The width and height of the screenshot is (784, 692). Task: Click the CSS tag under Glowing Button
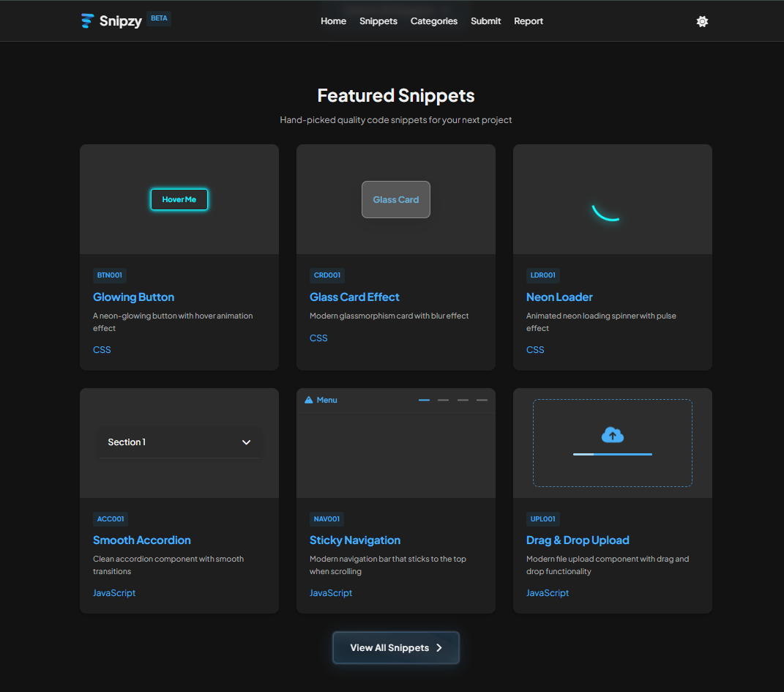(102, 350)
